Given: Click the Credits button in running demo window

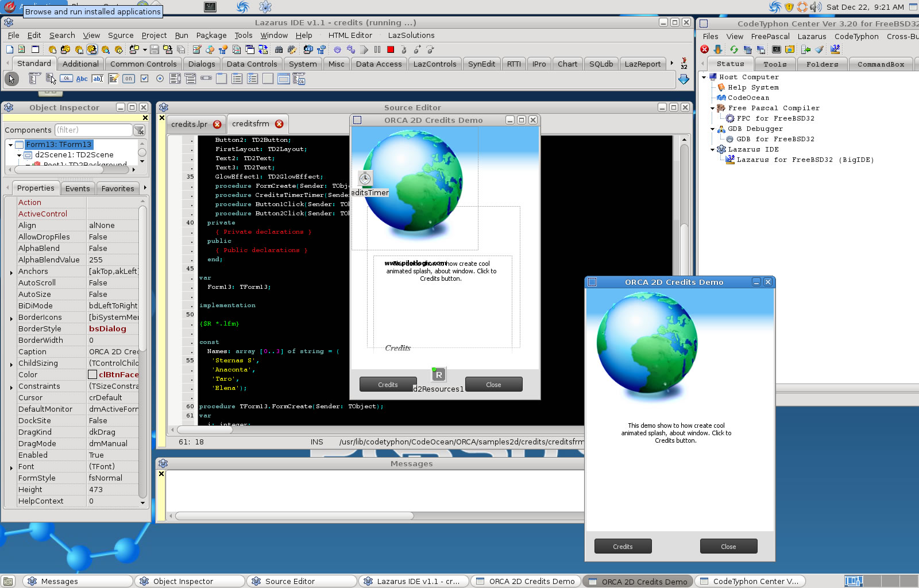Looking at the screenshot, I should [623, 546].
